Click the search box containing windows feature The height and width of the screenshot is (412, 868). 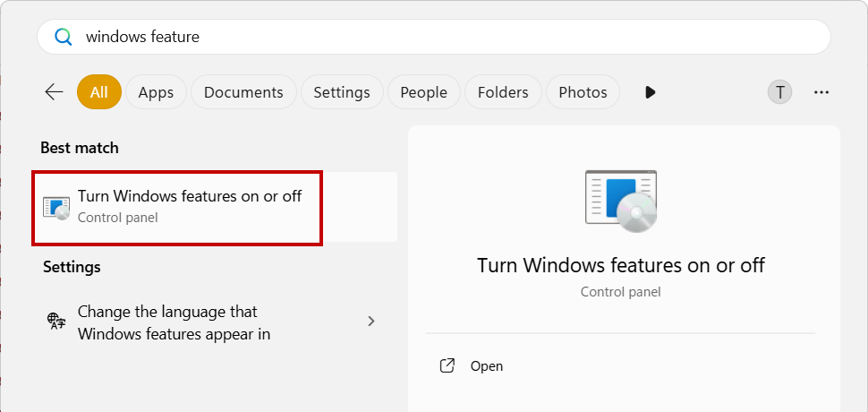434,37
